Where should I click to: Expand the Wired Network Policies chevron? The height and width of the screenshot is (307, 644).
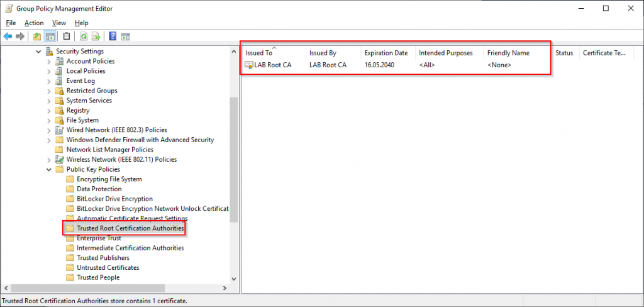(49, 130)
